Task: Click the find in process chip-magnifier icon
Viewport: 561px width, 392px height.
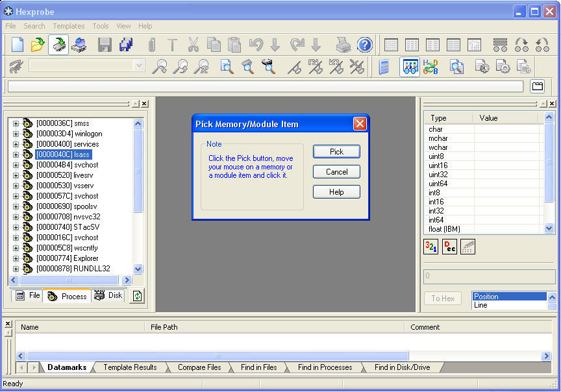Action: tap(247, 67)
